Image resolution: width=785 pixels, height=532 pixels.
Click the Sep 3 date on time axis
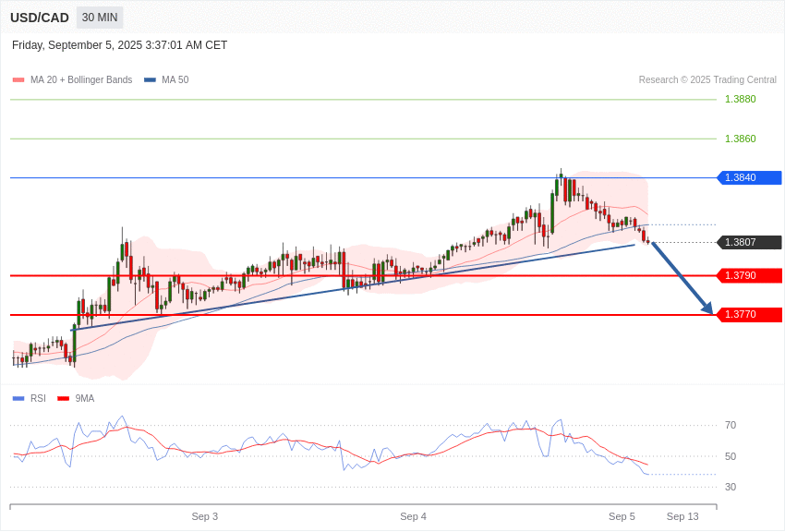pos(205,516)
